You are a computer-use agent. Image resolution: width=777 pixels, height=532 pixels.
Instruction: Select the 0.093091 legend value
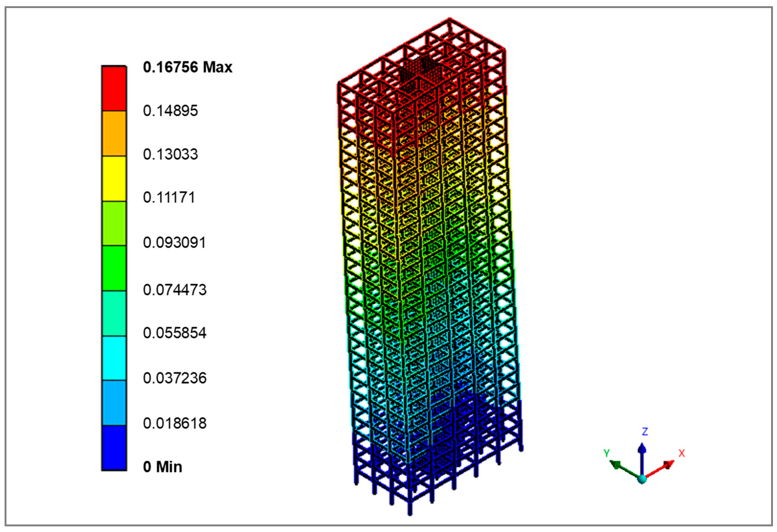pos(175,243)
